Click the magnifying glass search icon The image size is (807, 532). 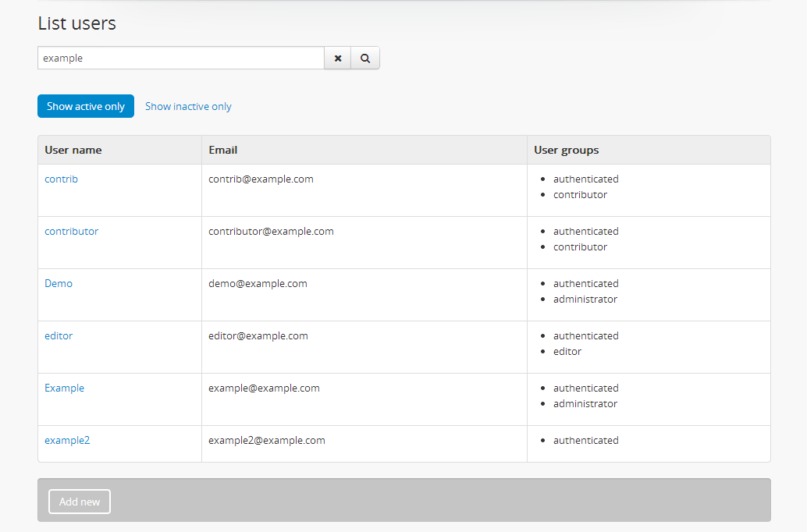[365, 59]
